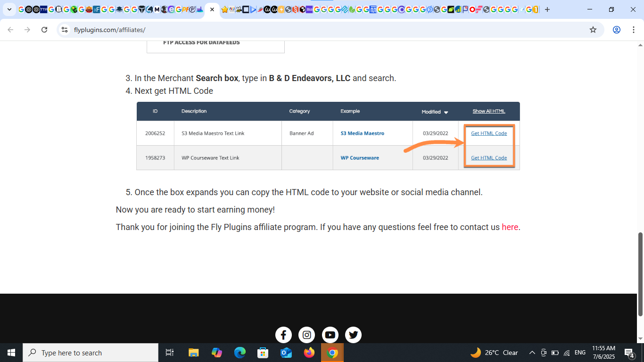Go back to the previous page

click(x=10, y=30)
